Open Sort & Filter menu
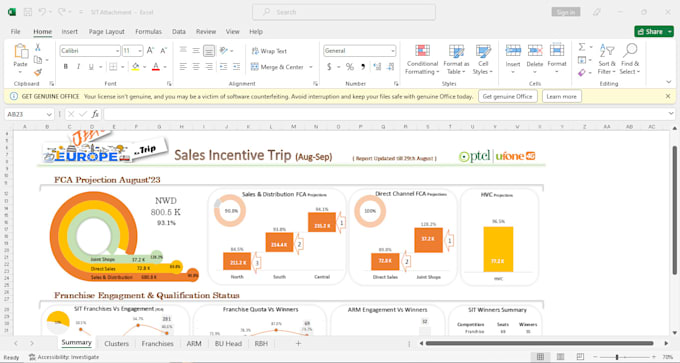The height and width of the screenshot is (363, 680). pos(607,59)
